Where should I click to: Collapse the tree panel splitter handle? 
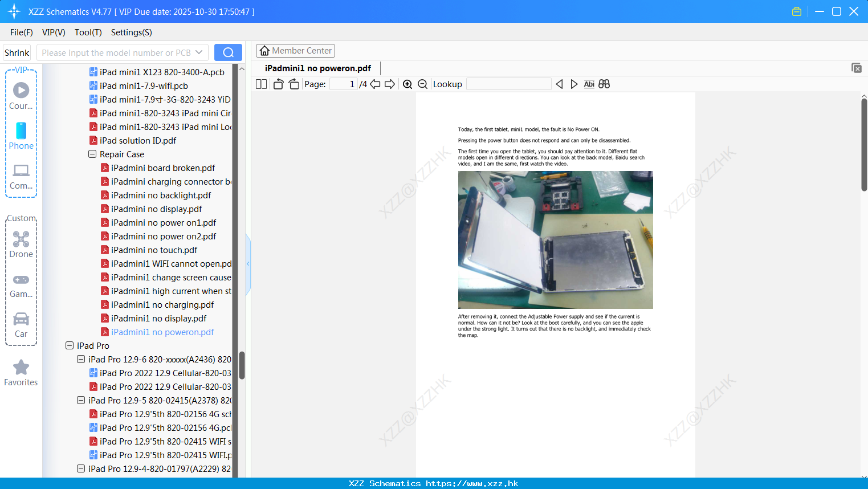[248, 264]
